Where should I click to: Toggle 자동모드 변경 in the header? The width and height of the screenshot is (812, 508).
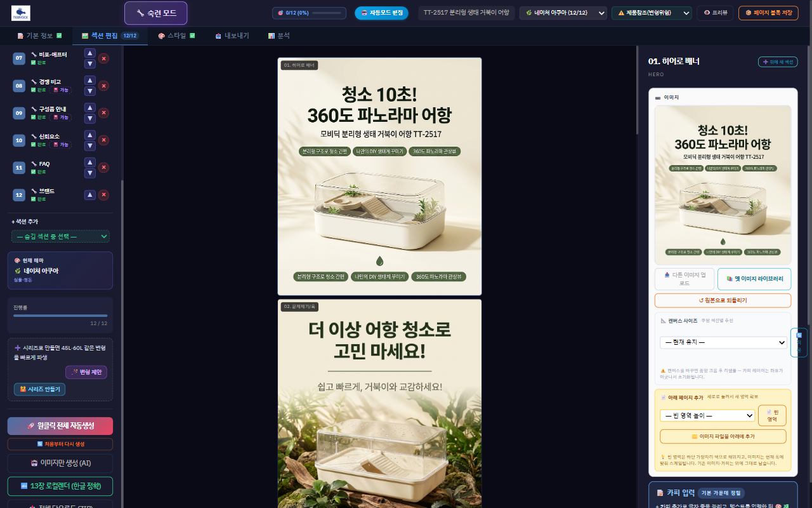click(x=381, y=13)
